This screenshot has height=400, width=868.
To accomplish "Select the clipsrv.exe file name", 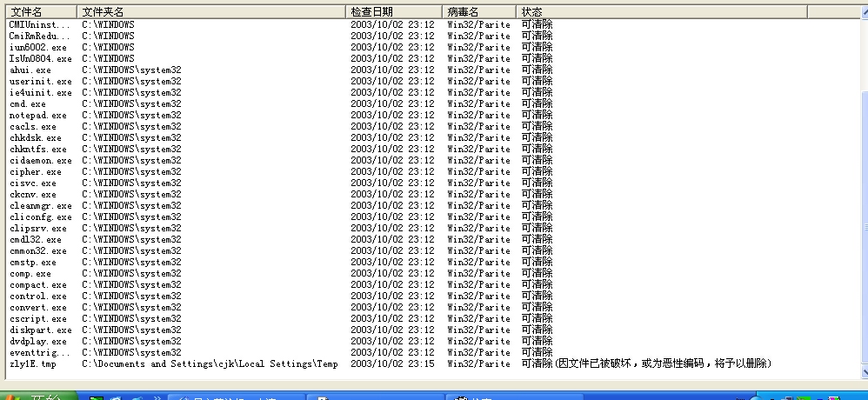I will pos(37,228).
